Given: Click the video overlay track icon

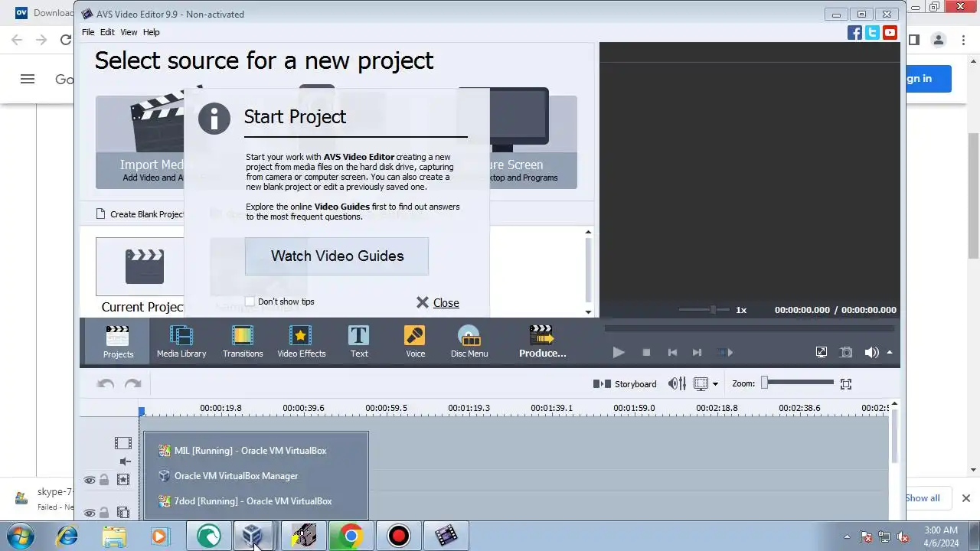Looking at the screenshot, I should (x=122, y=513).
